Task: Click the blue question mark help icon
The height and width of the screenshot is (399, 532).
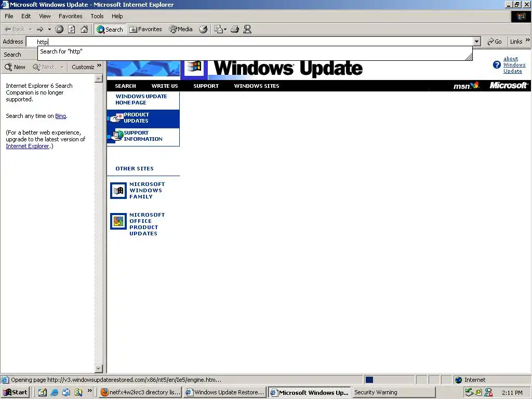Action: point(497,65)
